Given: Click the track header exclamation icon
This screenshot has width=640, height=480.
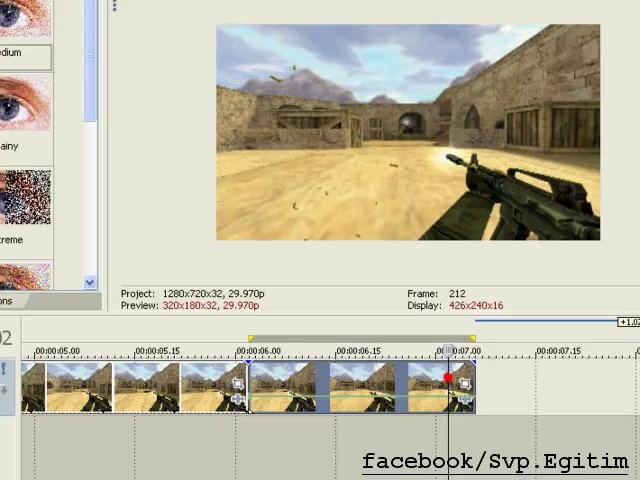Looking at the screenshot, I should pyautogui.click(x=4, y=369).
